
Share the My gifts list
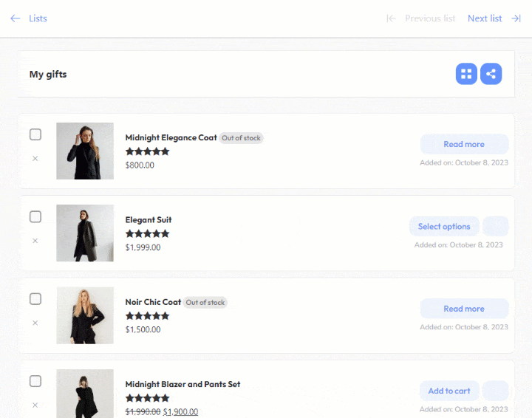click(x=491, y=74)
